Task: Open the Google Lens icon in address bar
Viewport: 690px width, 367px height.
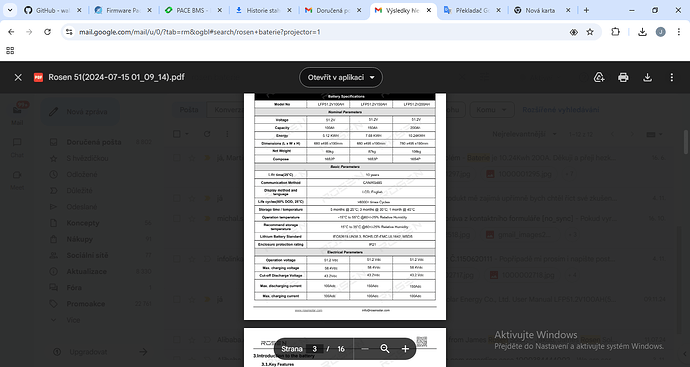Action: coord(573,32)
